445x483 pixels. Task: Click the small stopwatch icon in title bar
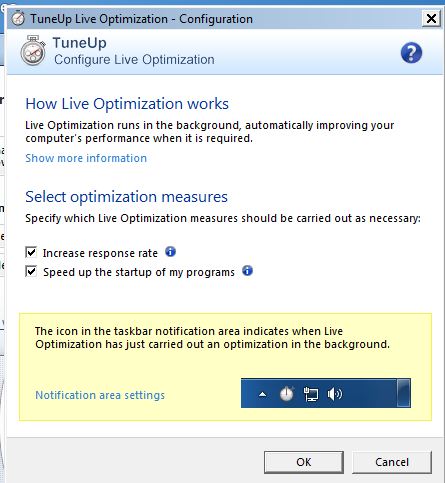[x=18, y=18]
